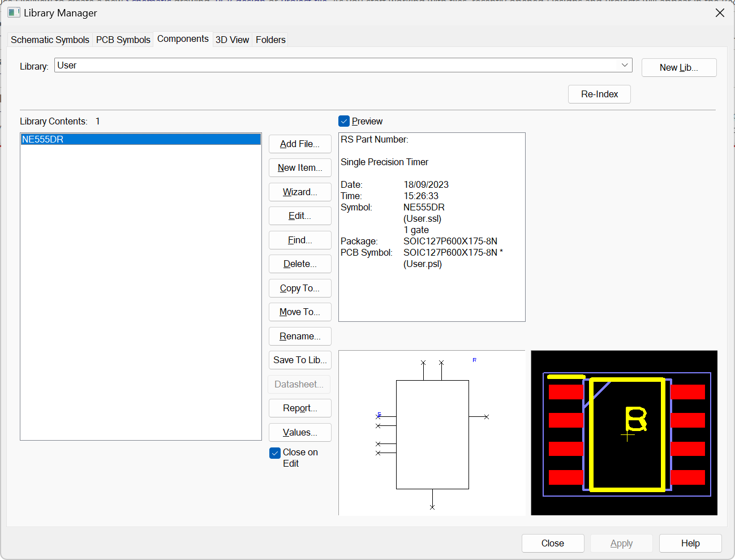Click the PCB footprint preview thumbnail
Image resolution: width=735 pixels, height=560 pixels.
click(624, 432)
